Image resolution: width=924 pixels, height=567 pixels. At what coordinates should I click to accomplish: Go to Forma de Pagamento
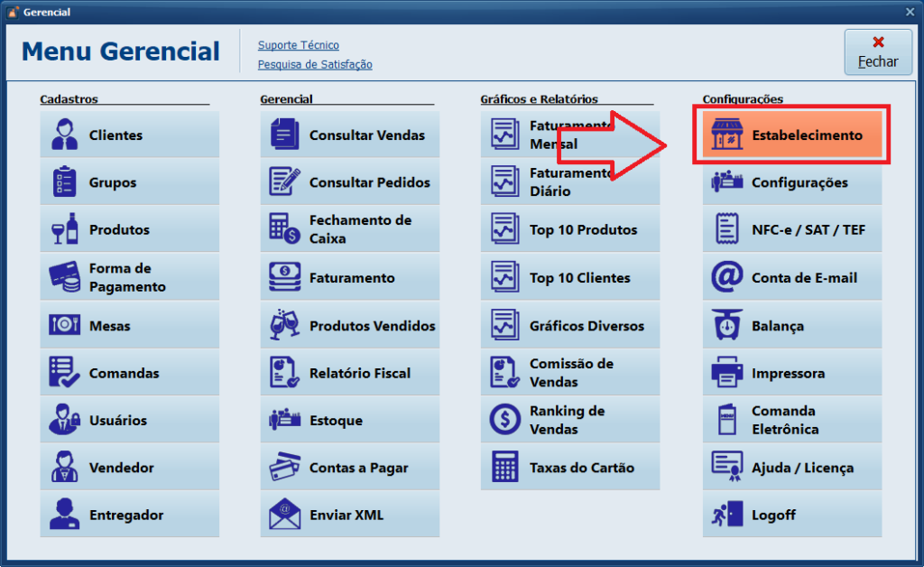[129, 277]
